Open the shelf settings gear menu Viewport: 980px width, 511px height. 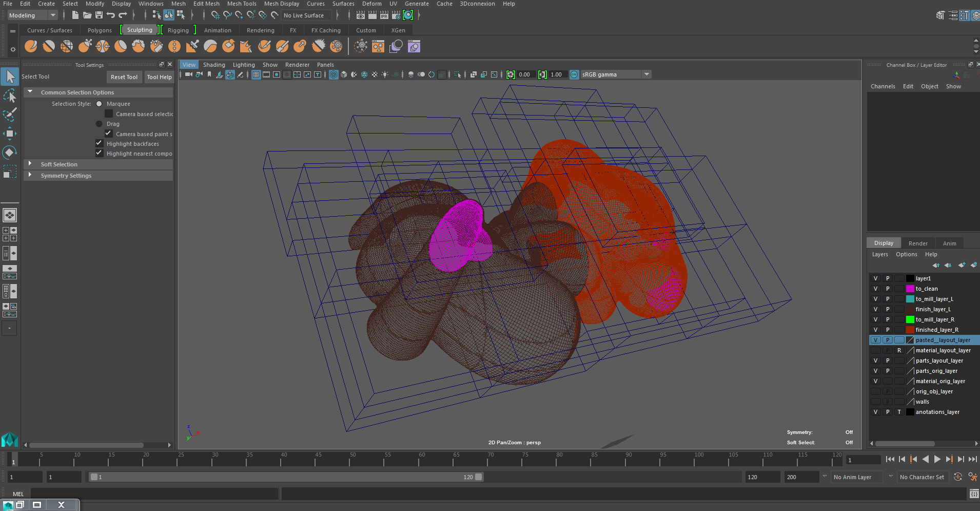[13, 49]
